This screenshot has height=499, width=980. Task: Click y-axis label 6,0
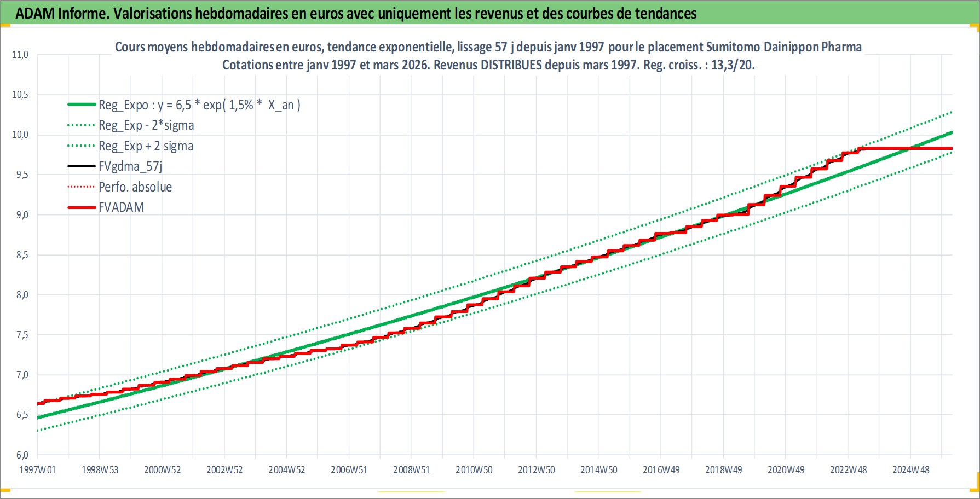(22, 455)
